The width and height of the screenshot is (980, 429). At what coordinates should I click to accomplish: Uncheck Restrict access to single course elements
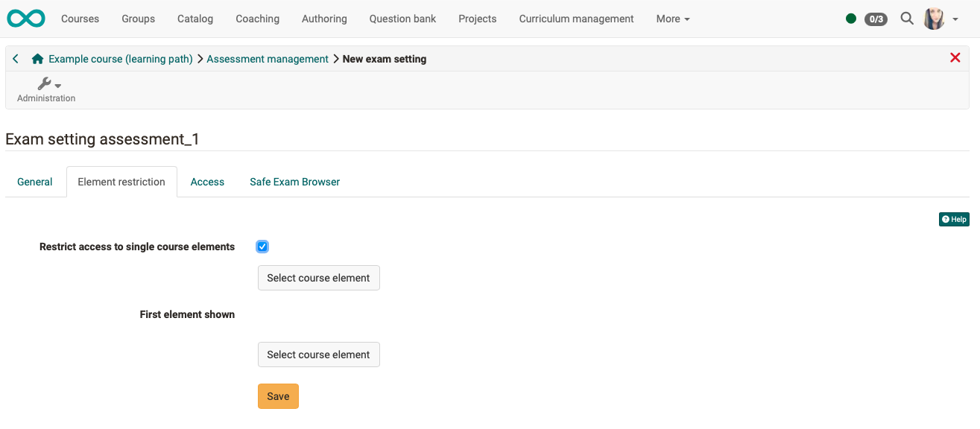(x=262, y=246)
